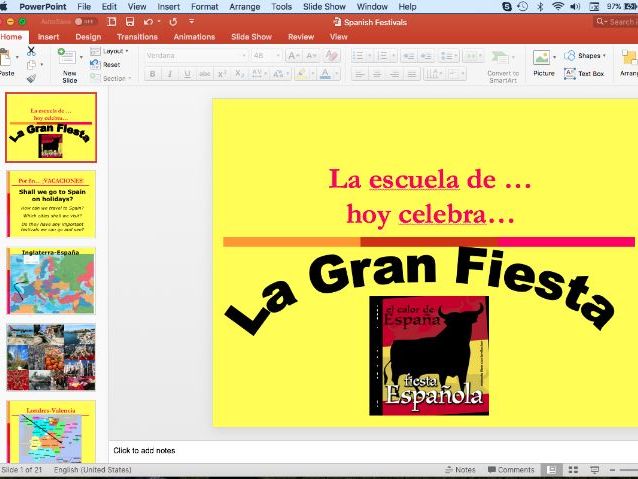Center the text
This screenshot has width=638, height=479.
[x=377, y=74]
